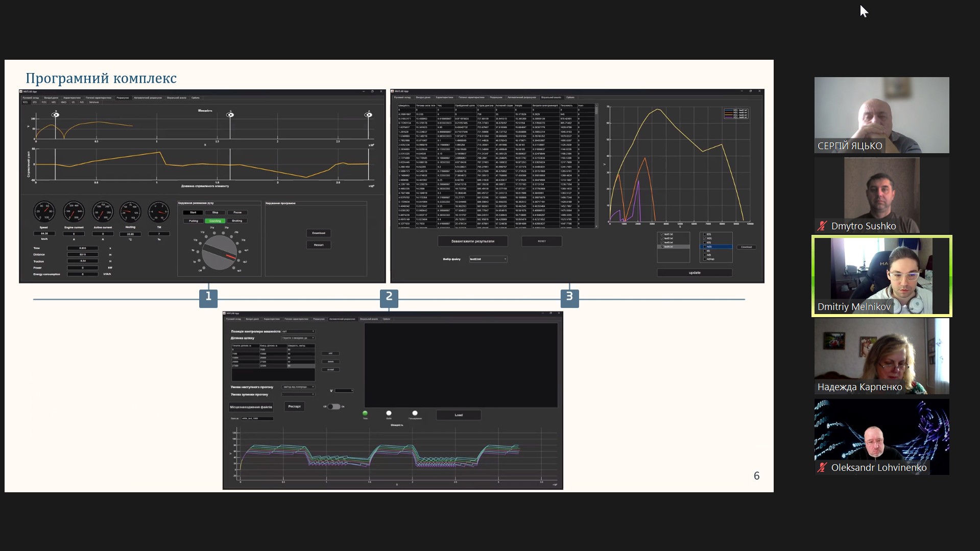
Task: Click the rotary controller position knob
Action: (219, 252)
